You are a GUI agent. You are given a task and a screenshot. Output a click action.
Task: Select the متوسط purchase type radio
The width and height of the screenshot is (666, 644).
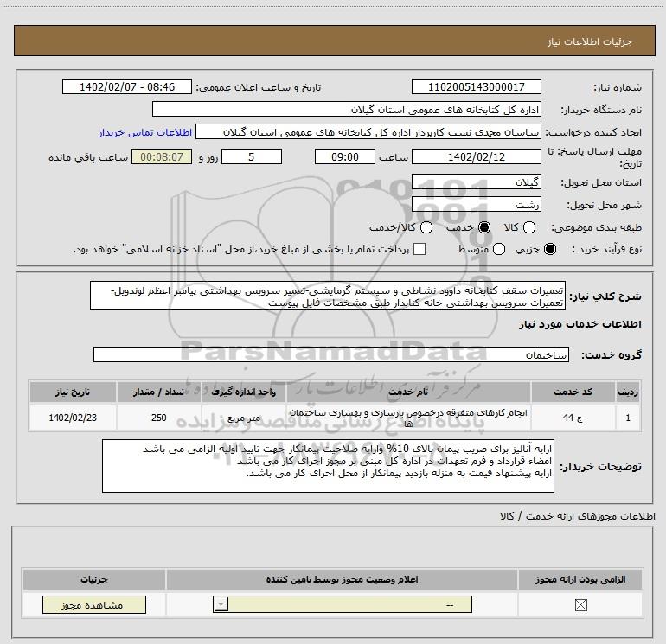click(499, 249)
